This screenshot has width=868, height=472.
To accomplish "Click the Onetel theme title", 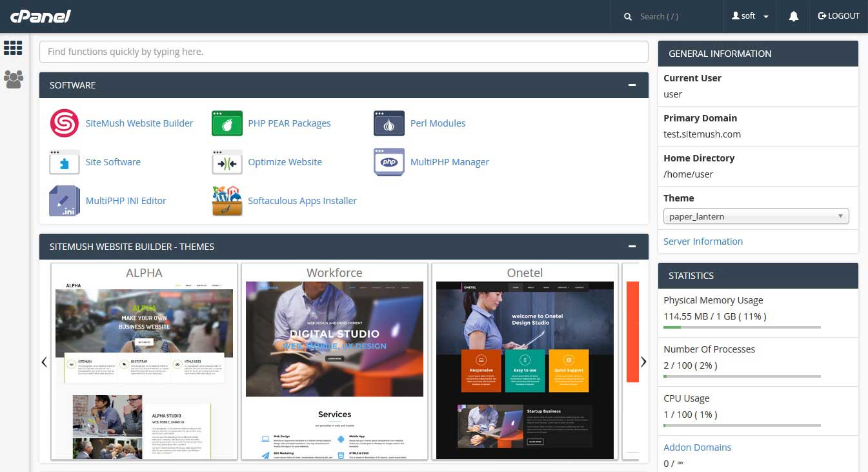I will [525, 272].
